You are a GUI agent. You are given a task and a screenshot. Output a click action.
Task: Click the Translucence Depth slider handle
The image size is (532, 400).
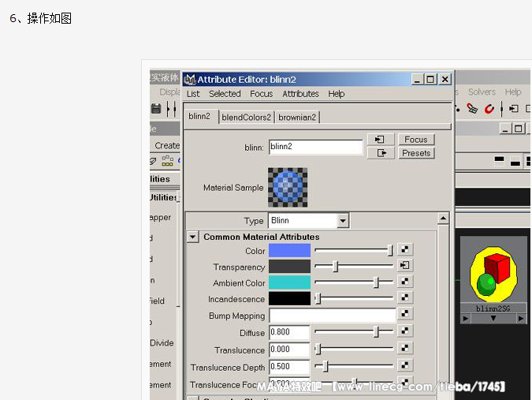326,366
